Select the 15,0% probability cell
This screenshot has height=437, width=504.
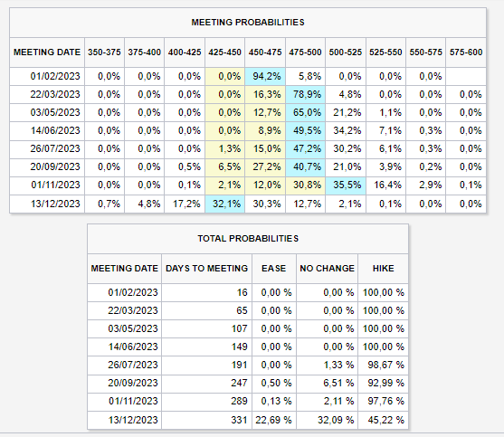265,148
